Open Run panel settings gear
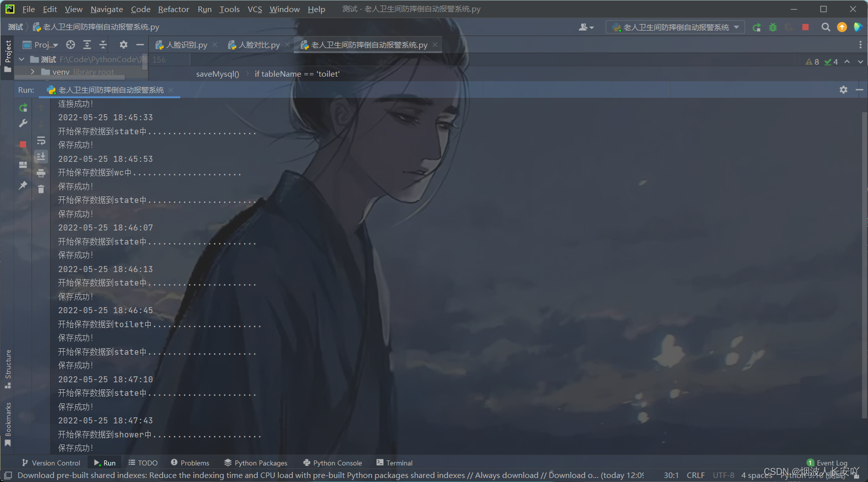This screenshot has width=868, height=482. pos(843,90)
